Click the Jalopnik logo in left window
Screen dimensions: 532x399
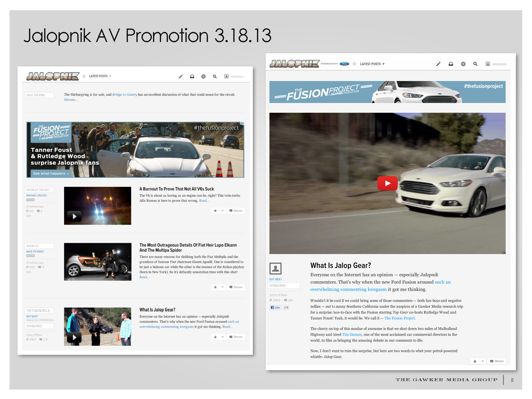(x=53, y=76)
